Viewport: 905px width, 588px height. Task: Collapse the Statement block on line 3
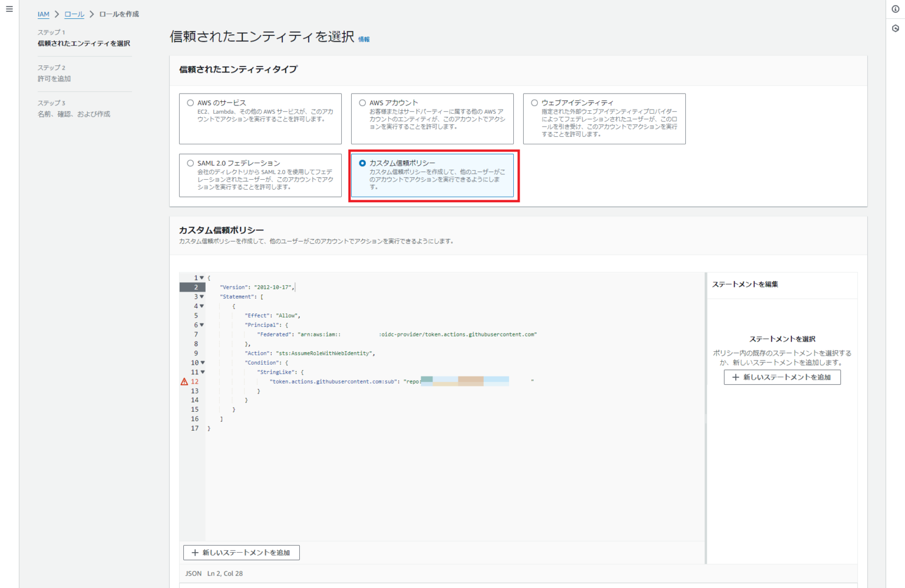pos(203,296)
